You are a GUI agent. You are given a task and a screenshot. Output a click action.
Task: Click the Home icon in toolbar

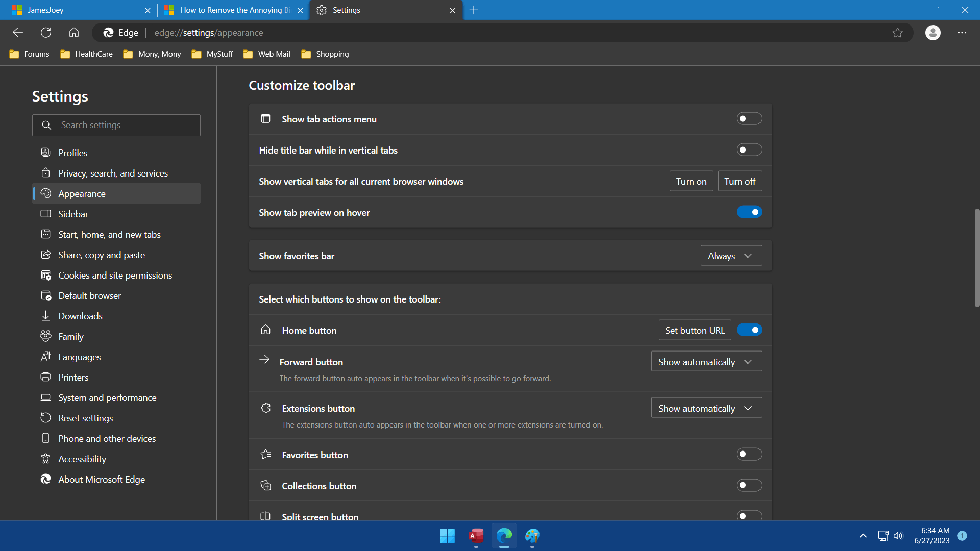(x=74, y=33)
